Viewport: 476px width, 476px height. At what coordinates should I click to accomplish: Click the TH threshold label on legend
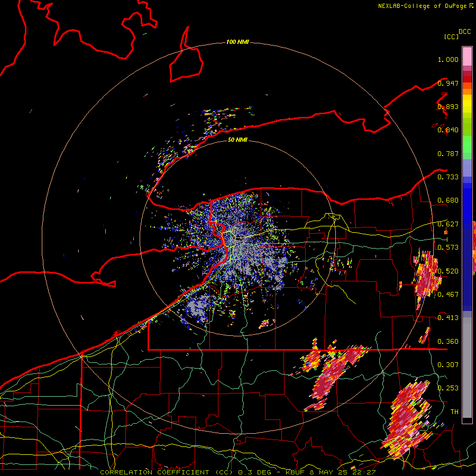click(454, 411)
